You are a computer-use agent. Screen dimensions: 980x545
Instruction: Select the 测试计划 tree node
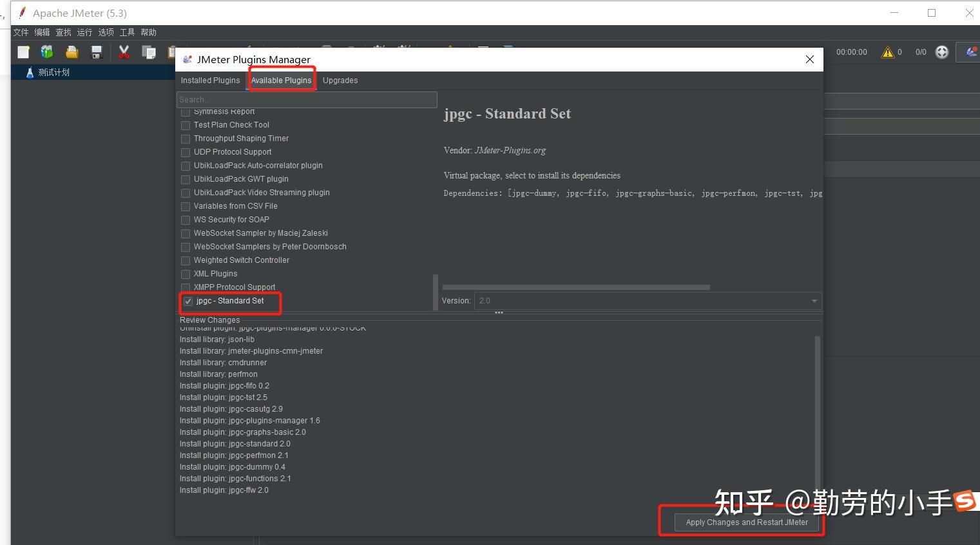tap(54, 72)
